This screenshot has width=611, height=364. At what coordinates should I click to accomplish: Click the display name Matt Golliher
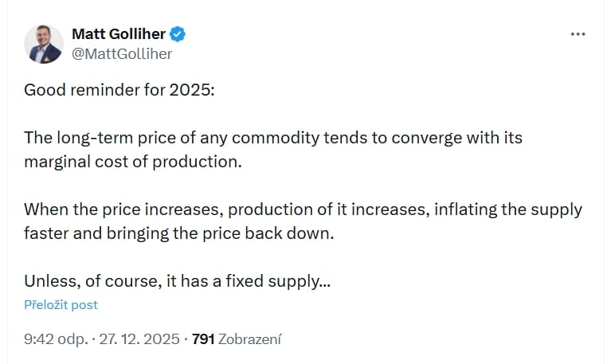[119, 33]
